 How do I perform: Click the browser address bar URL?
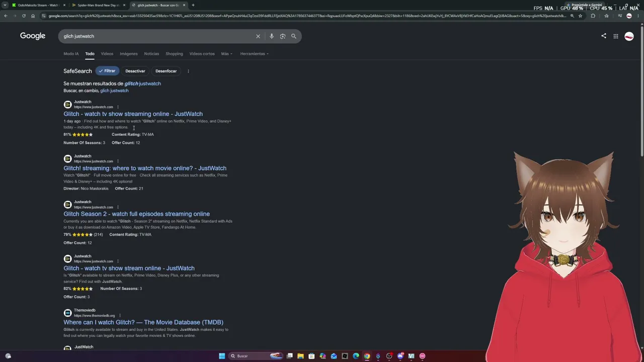coord(307,16)
